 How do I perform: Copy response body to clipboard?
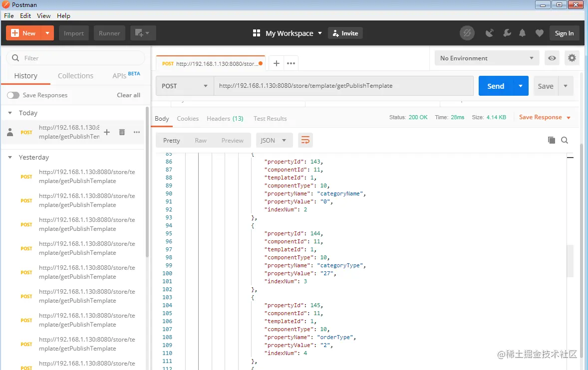[x=551, y=140]
